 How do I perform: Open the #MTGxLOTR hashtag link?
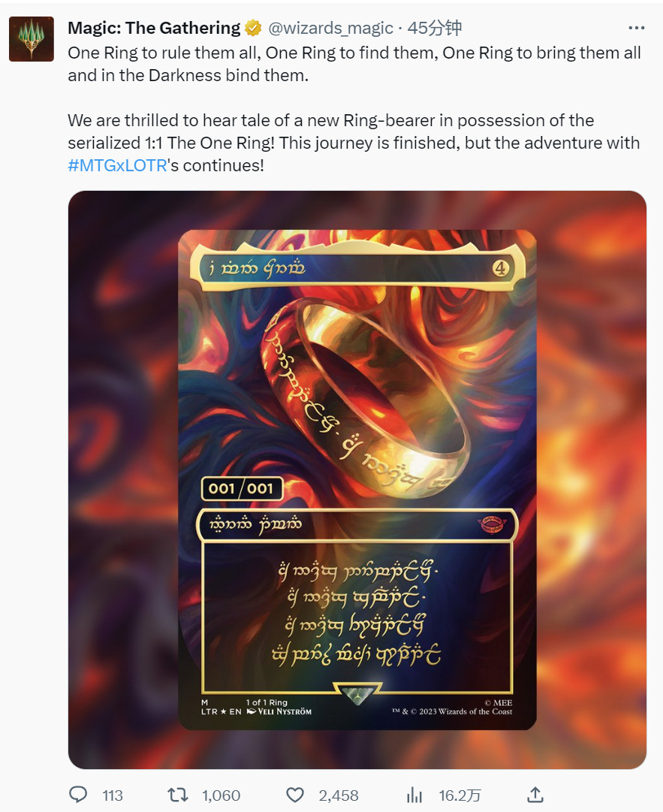point(117,165)
